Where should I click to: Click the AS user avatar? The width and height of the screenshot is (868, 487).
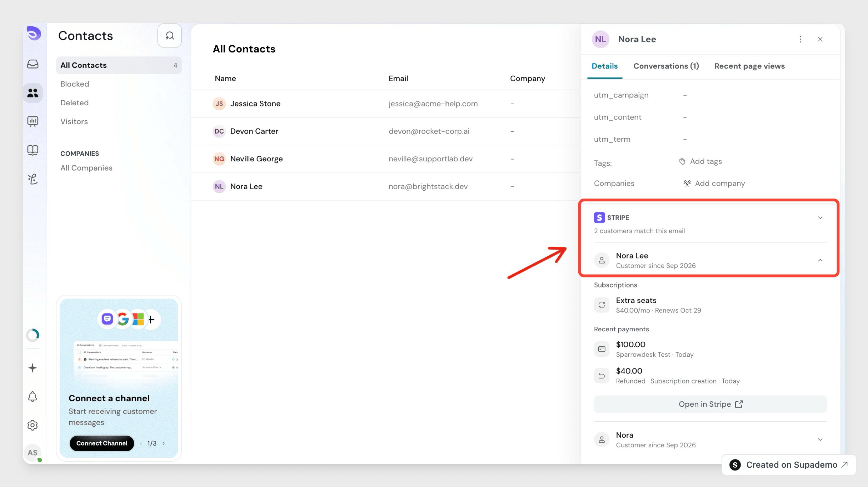pos(33,453)
